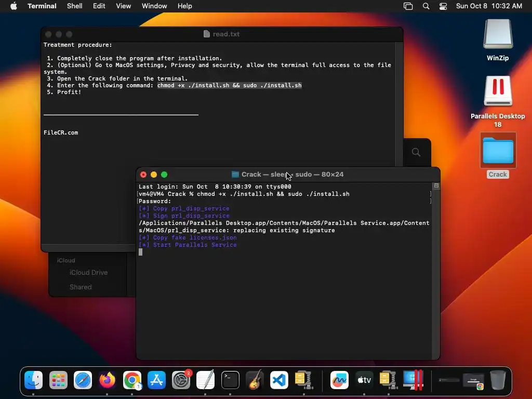The width and height of the screenshot is (532, 399).
Task: Click the Crack folder proxy icon in title
Action: (x=235, y=175)
